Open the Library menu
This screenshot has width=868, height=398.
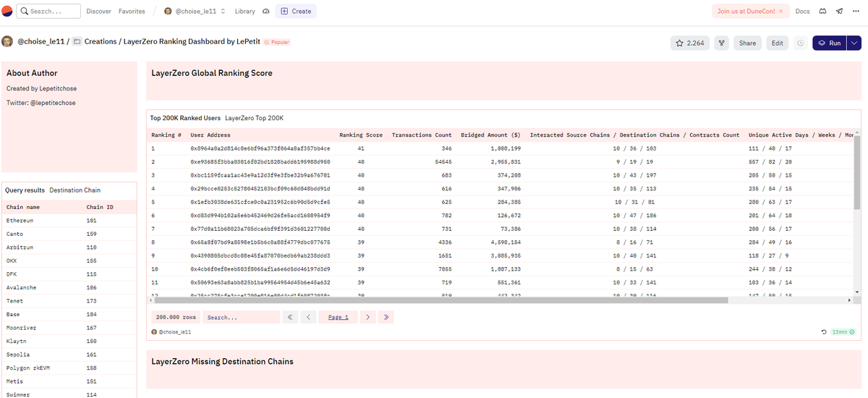[245, 12]
